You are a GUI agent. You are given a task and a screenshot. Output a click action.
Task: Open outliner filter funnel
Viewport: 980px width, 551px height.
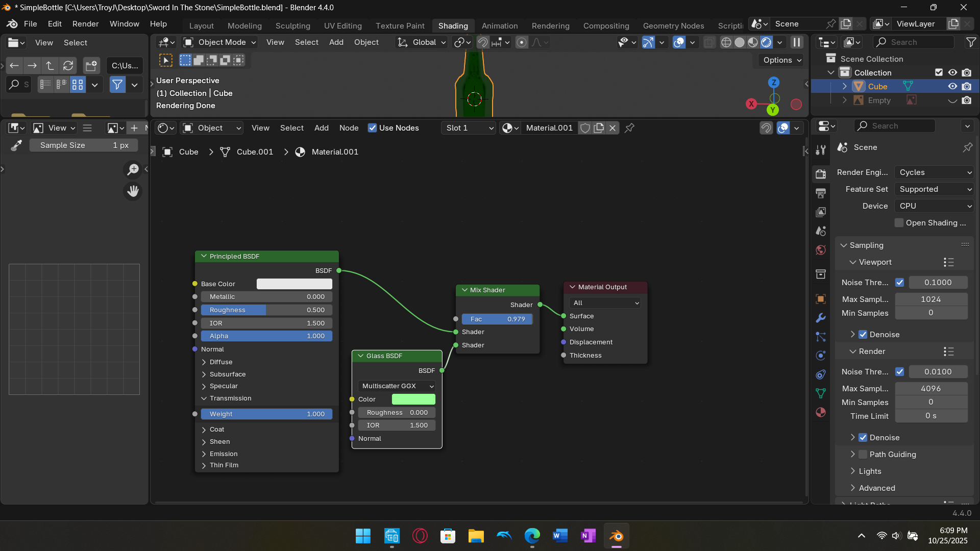click(971, 42)
